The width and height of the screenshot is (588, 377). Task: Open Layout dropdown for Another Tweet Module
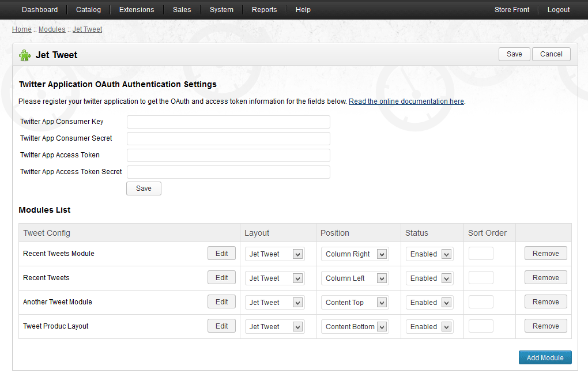point(275,303)
